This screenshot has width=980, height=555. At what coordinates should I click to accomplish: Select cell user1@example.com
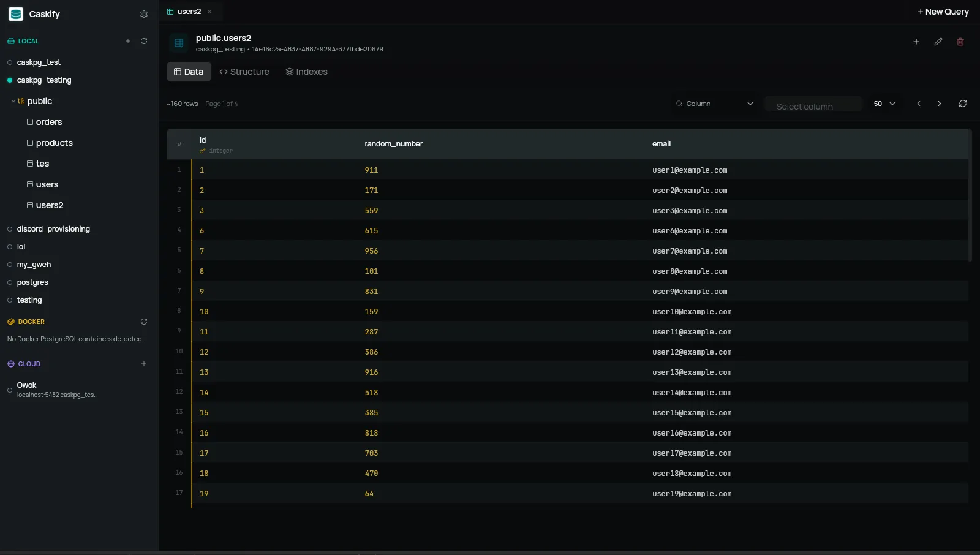(690, 170)
